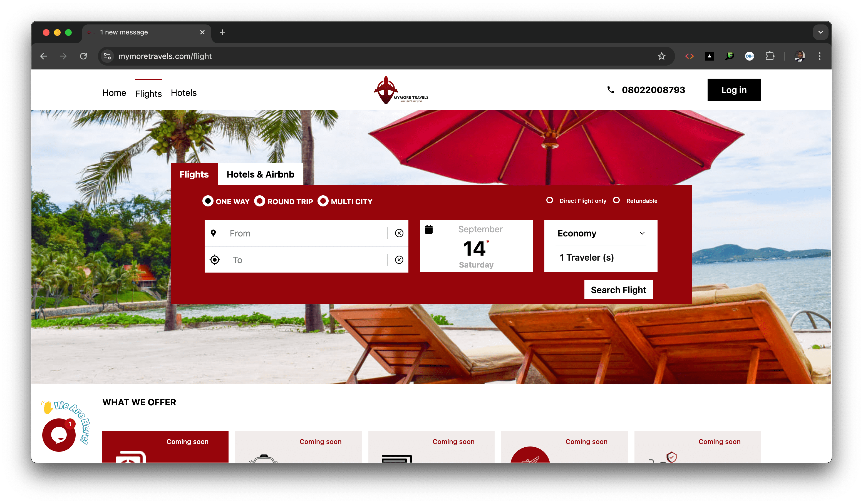Click the Flights navigation menu item

[148, 93]
